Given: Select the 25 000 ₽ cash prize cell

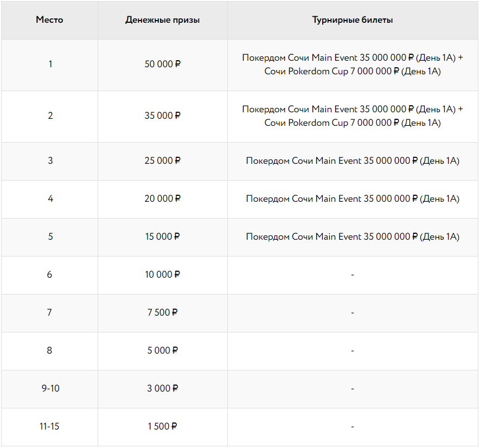Looking at the screenshot, I should point(162,161).
